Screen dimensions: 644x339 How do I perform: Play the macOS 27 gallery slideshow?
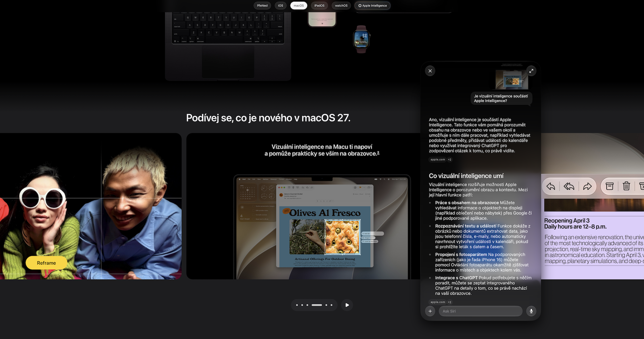coord(347,305)
